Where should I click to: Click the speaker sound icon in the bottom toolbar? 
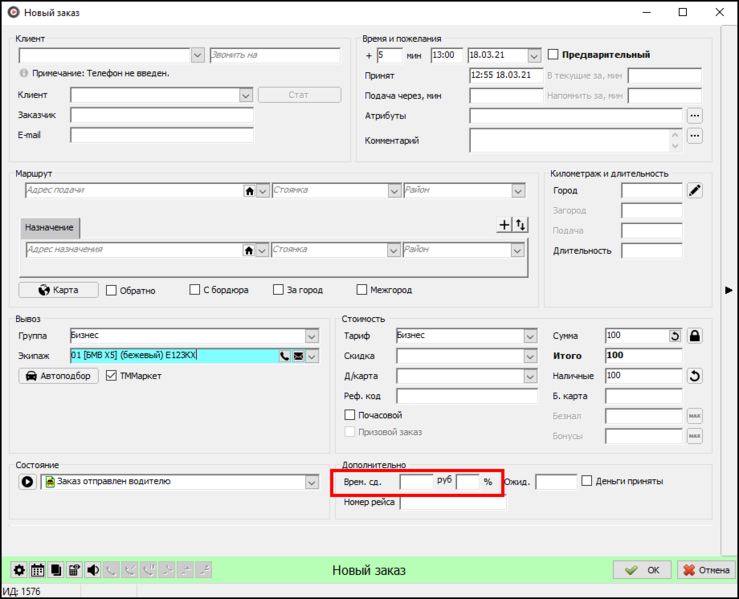tap(92, 570)
